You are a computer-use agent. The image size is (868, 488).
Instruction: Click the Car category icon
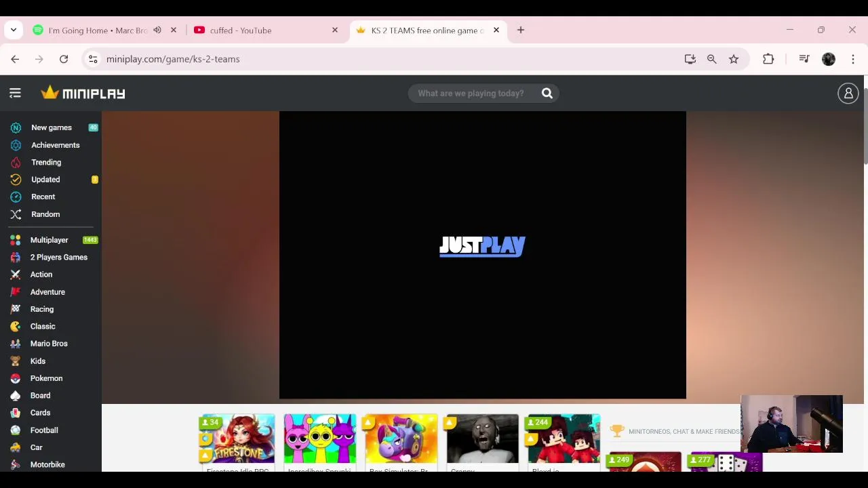click(16, 447)
